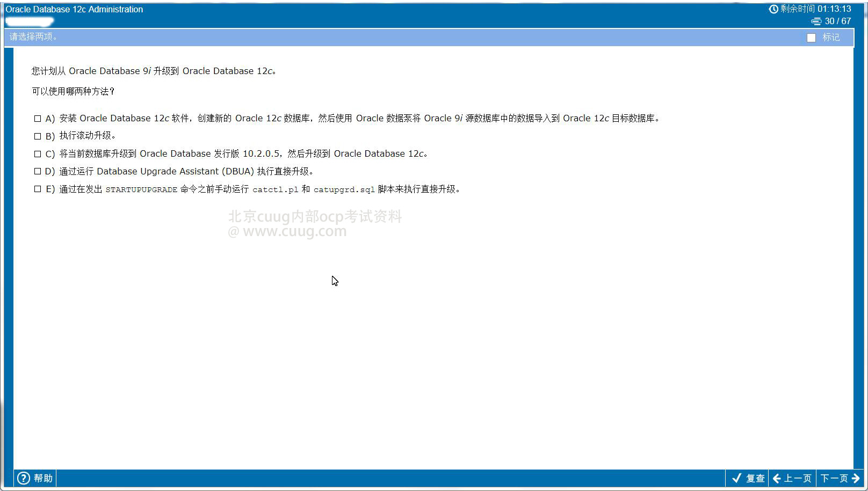This screenshot has height=491, width=868.
Task: Check the box for answer B
Action: [38, 136]
